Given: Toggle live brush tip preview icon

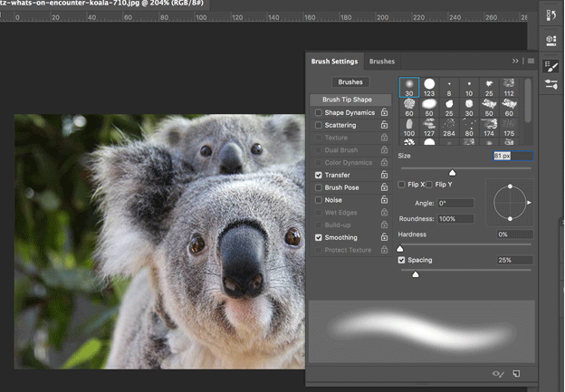Looking at the screenshot, I should [498, 374].
